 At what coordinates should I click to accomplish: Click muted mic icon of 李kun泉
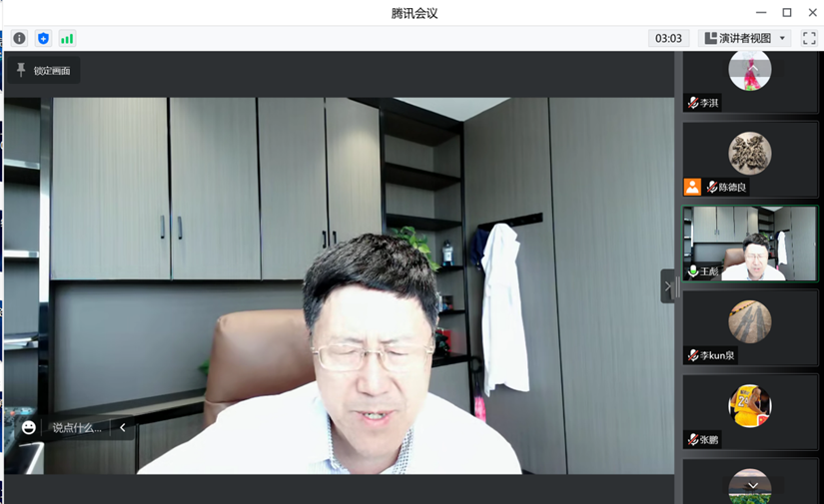[x=693, y=355]
